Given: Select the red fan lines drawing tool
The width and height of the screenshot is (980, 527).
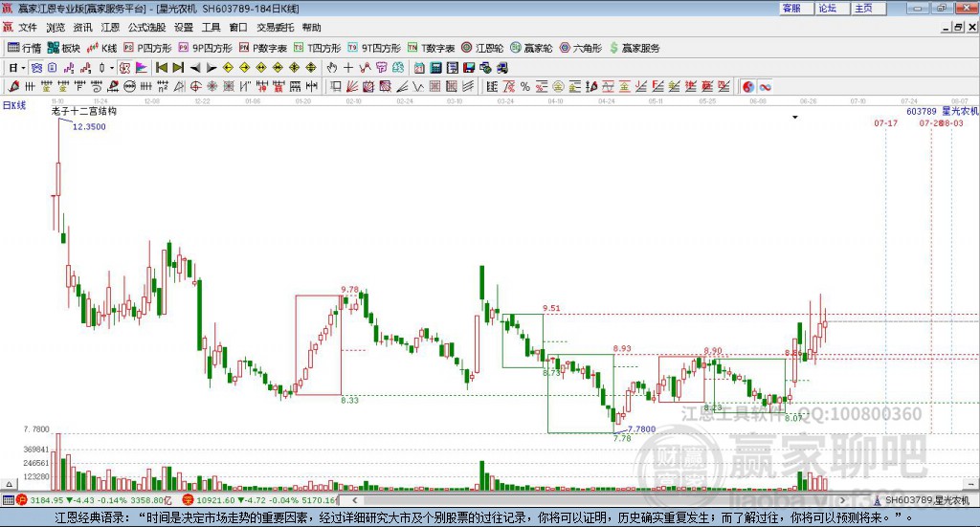Looking at the screenshot, I should (x=352, y=87).
